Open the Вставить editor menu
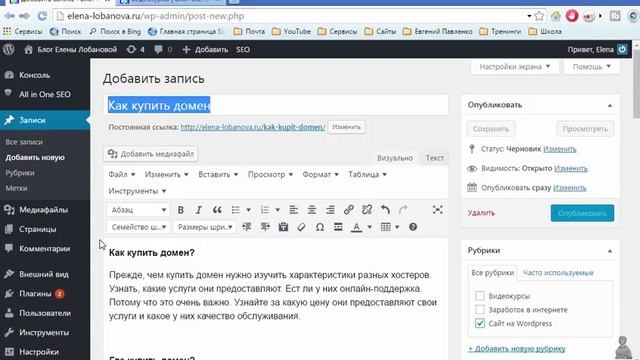This screenshot has width=640, height=360. point(218,174)
